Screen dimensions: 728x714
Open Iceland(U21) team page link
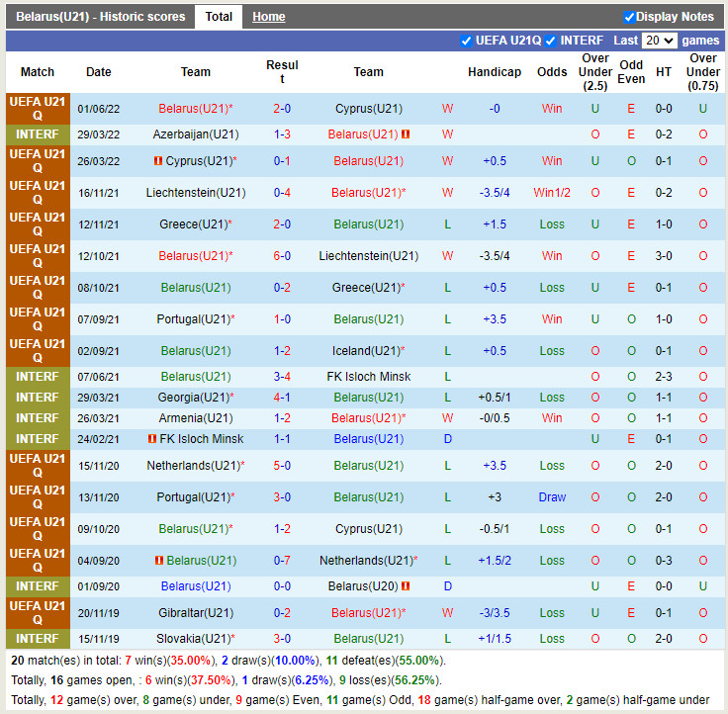pos(366,351)
